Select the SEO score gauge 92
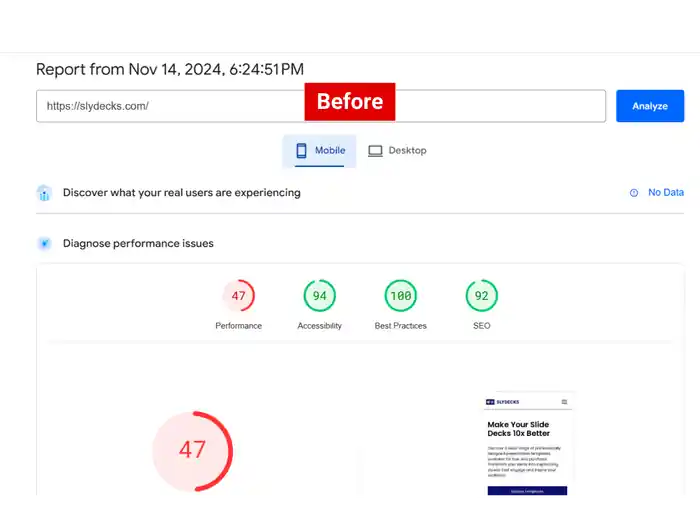 point(481,296)
